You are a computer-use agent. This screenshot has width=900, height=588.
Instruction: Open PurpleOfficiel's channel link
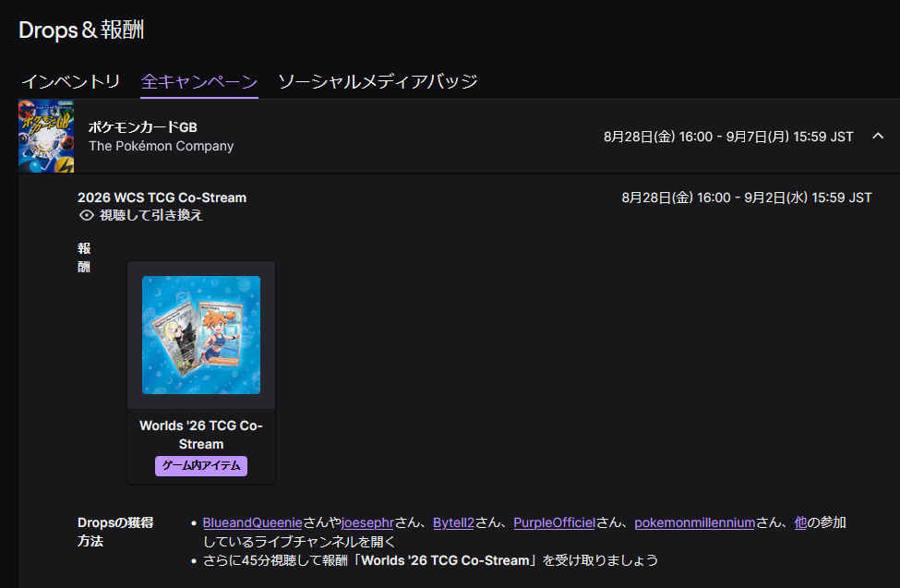tap(554, 522)
